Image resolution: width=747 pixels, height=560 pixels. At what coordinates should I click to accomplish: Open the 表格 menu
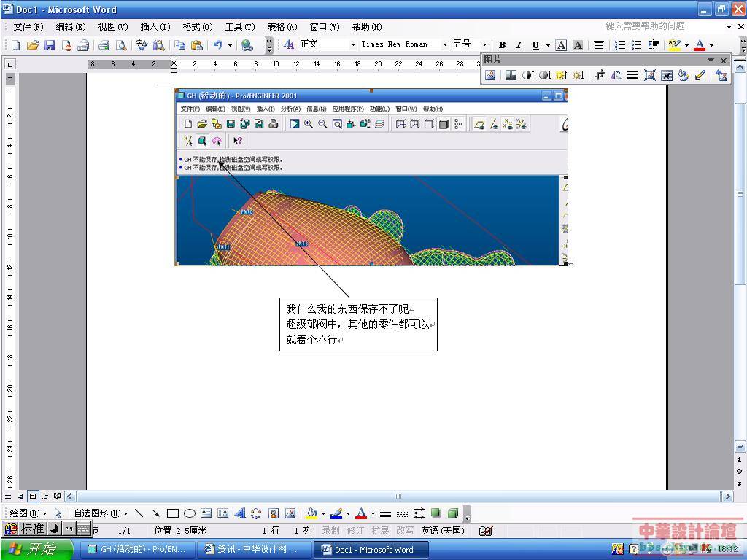click(x=282, y=27)
